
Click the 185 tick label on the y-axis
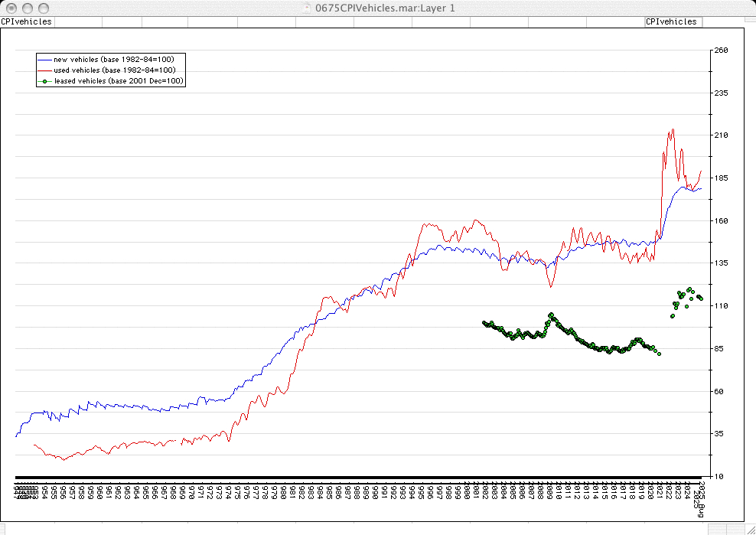tap(721, 178)
